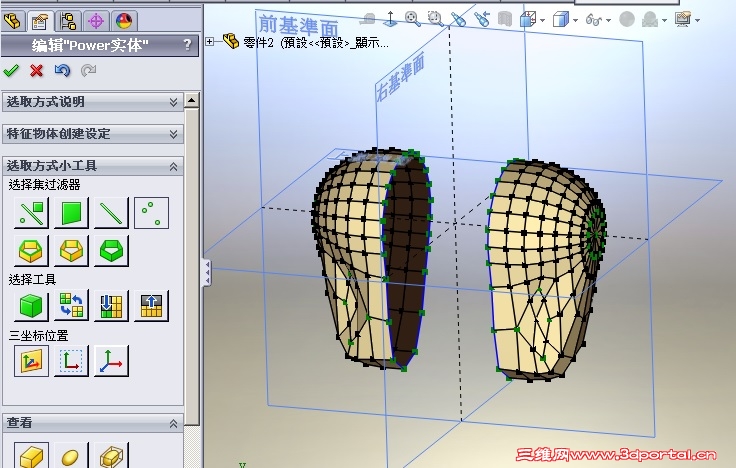Screen dimensions: 736x468
Task: Click the grow selection up-arrow tool
Action: [151, 306]
